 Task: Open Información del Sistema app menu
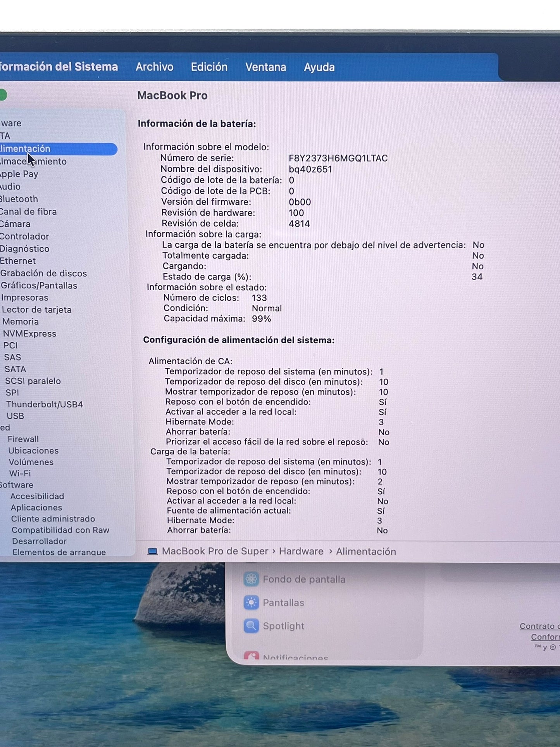[59, 67]
